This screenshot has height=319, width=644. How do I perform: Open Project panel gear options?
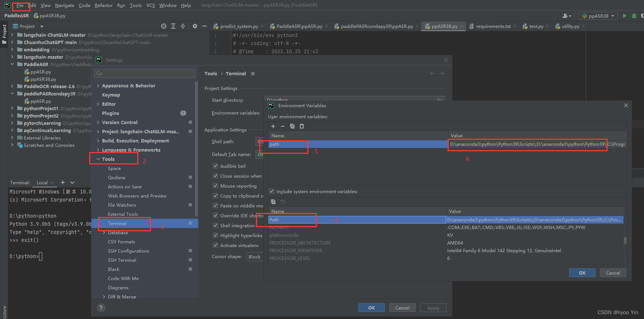tap(195, 26)
